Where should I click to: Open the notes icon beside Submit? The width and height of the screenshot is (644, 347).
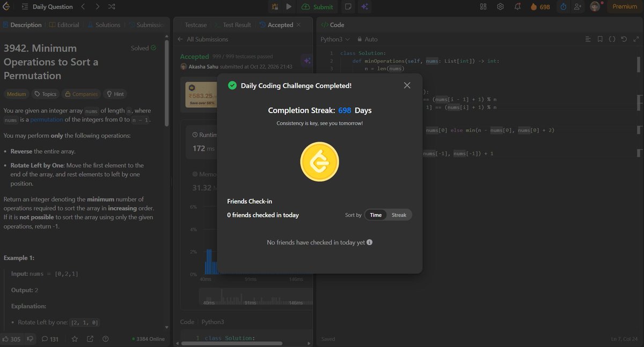348,6
